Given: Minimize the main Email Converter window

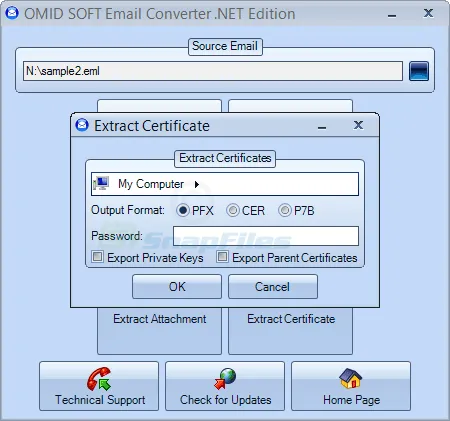Looking at the screenshot, I should [x=392, y=15].
